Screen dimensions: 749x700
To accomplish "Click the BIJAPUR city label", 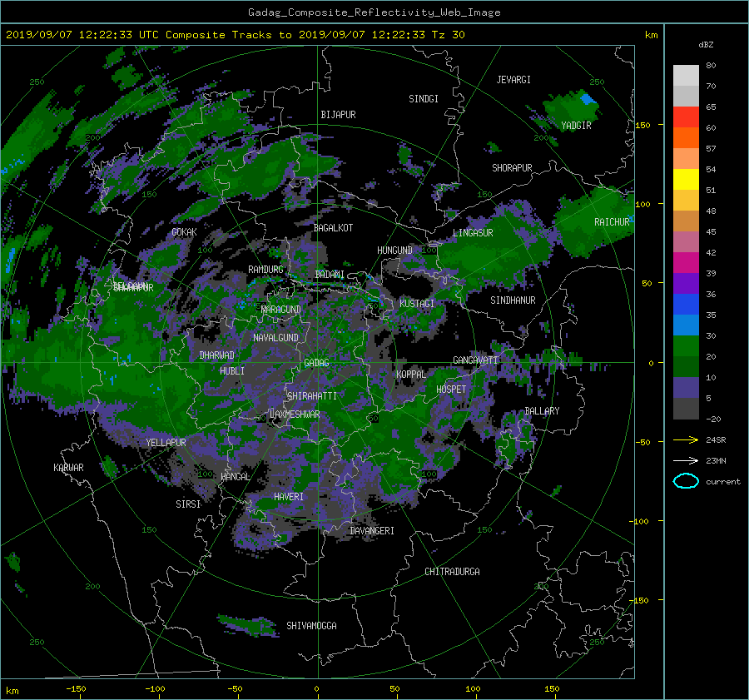I will [338, 115].
